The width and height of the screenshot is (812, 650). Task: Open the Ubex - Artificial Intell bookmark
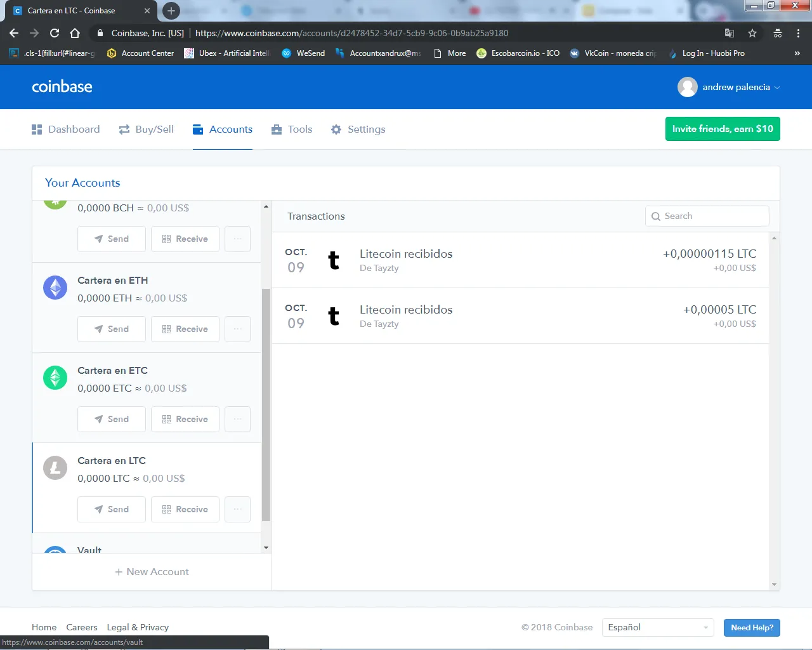226,53
